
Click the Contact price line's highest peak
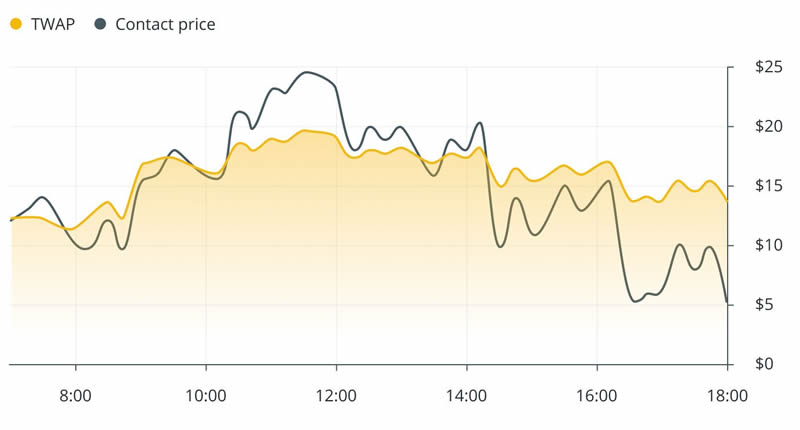pos(306,72)
